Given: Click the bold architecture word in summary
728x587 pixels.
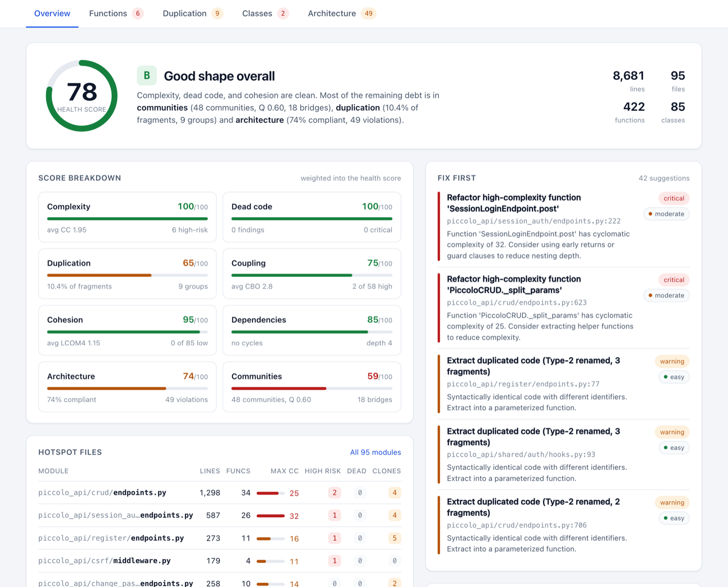Looking at the screenshot, I should click(259, 120).
